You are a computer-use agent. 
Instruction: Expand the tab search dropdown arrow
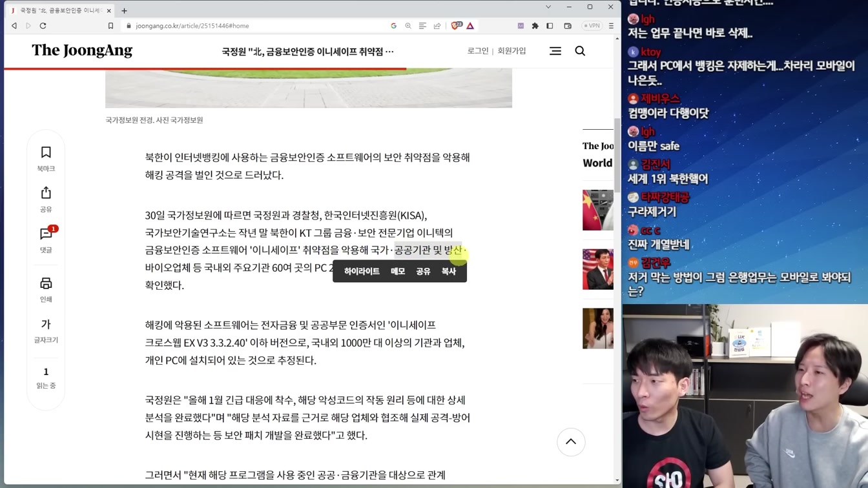pos(548,7)
